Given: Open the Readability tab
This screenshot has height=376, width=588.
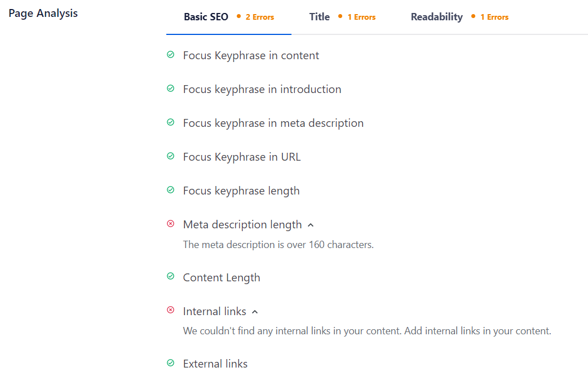Looking at the screenshot, I should coord(436,16).
